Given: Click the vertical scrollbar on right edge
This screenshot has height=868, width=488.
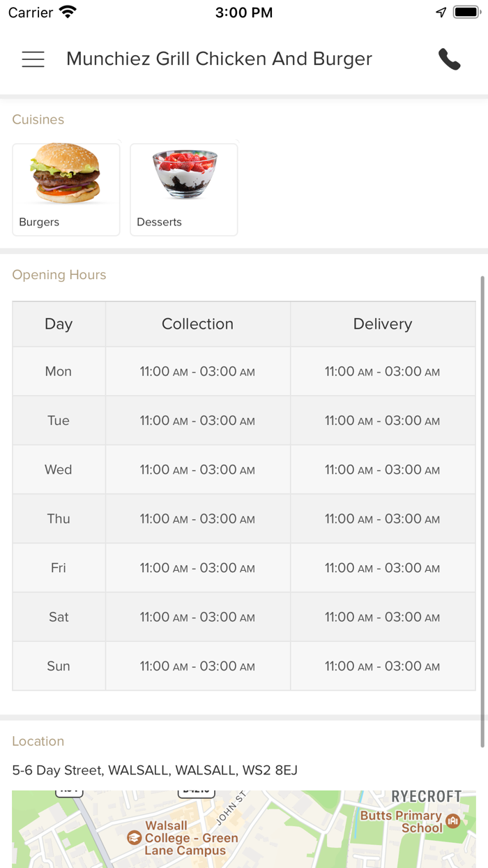Looking at the screenshot, I should (482, 511).
